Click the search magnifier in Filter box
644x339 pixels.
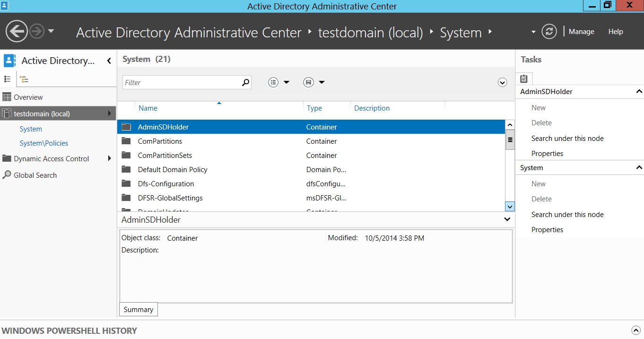click(x=245, y=82)
